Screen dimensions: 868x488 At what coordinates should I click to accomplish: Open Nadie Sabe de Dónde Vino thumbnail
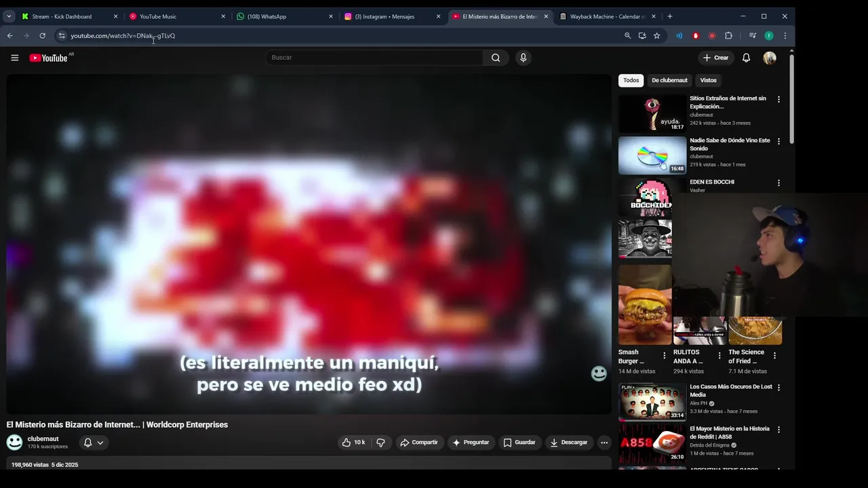[x=652, y=155]
